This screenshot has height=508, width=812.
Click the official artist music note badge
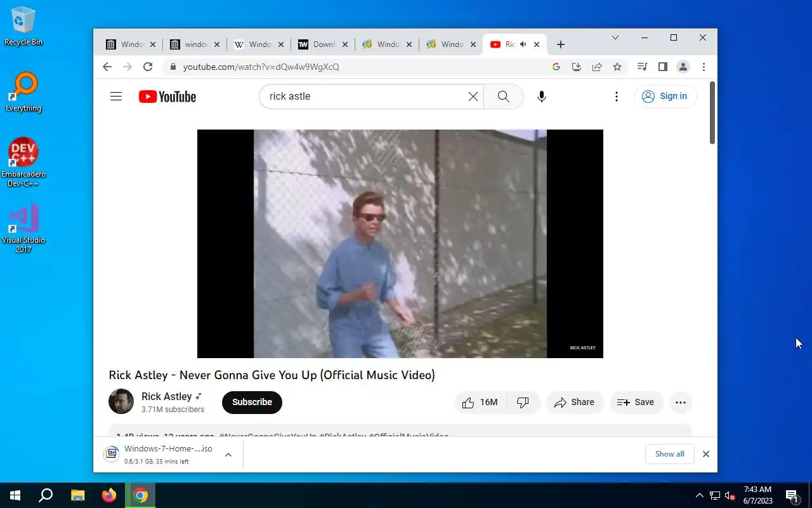pos(199,396)
